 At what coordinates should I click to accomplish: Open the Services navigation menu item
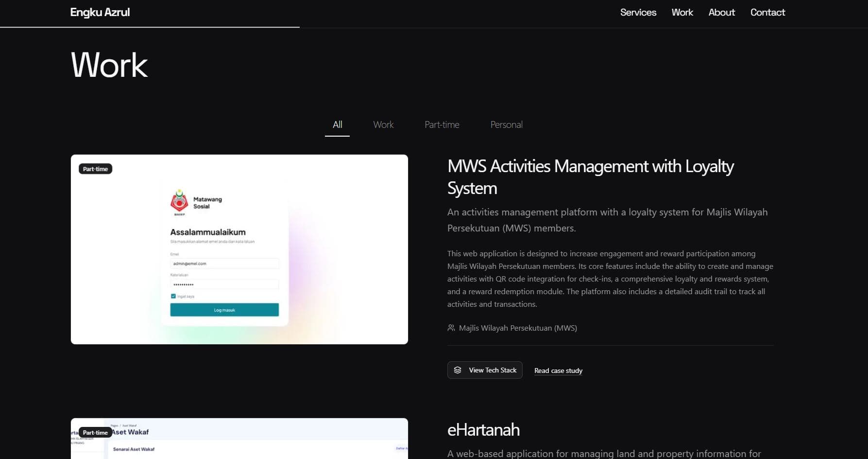(638, 13)
